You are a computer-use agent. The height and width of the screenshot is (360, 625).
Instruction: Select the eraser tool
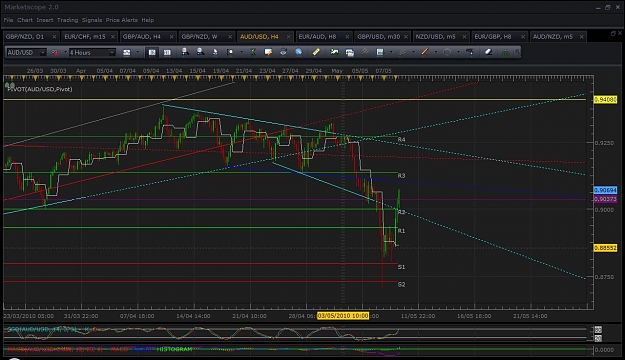[489, 52]
